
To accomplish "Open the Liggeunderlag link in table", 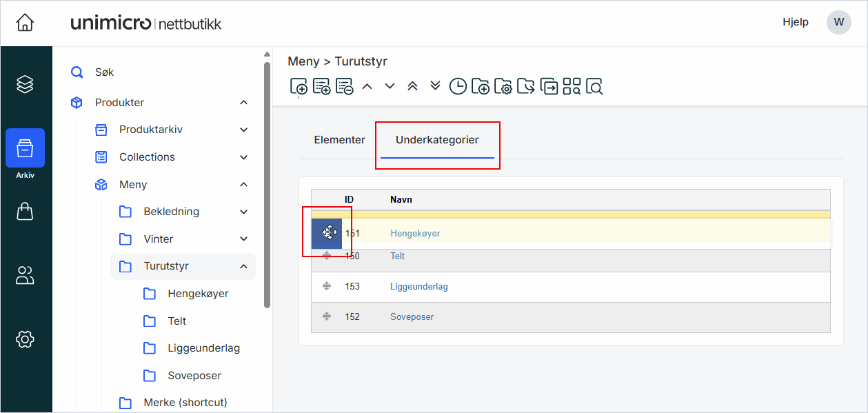I will pos(418,287).
